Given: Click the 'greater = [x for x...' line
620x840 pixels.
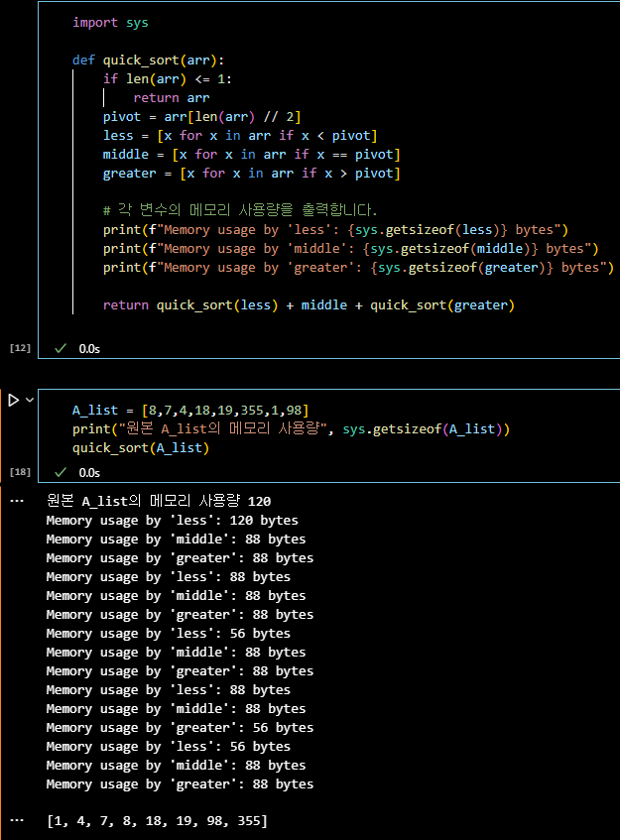Looking at the screenshot, I should pyautogui.click(x=252, y=173).
